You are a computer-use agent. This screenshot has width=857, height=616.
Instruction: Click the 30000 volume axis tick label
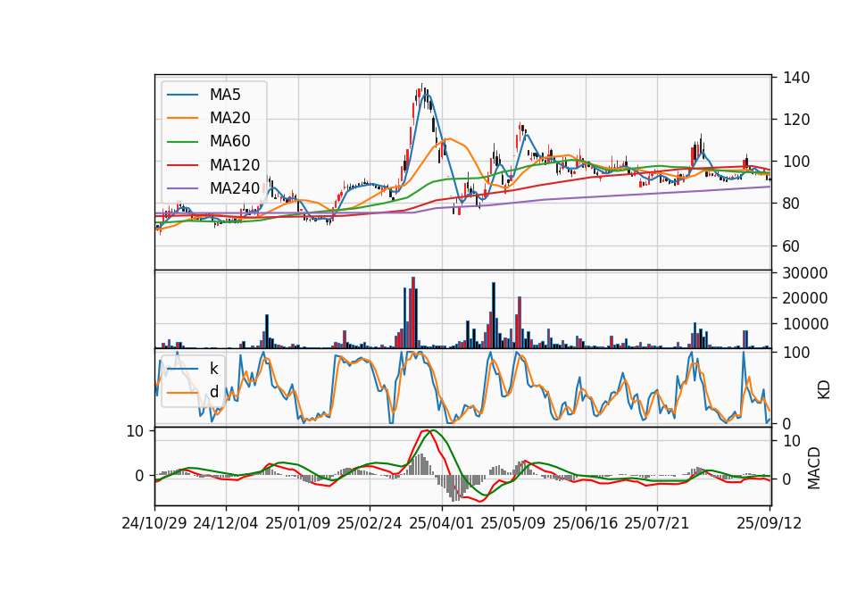(805, 273)
